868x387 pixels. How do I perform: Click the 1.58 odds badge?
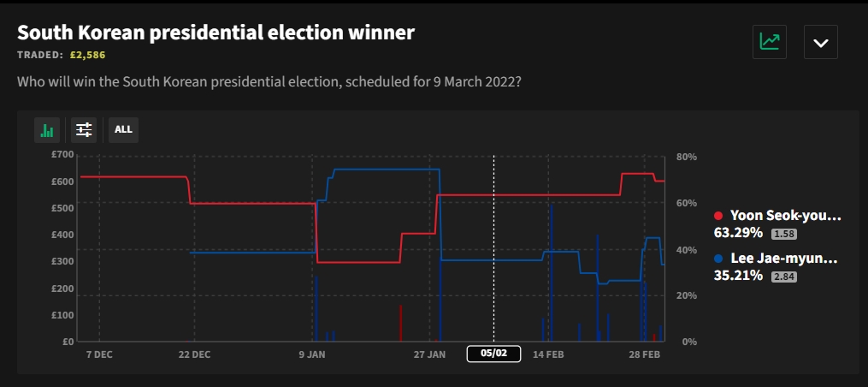click(x=784, y=234)
